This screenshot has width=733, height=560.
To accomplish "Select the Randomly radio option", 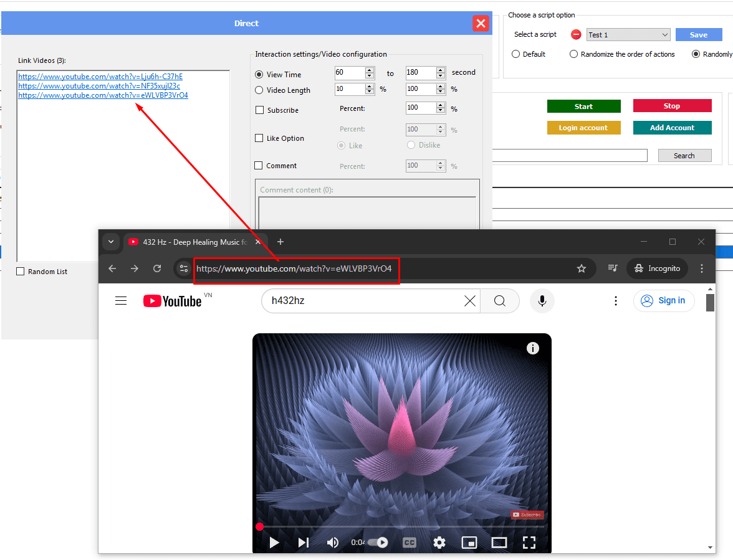I will [x=696, y=54].
